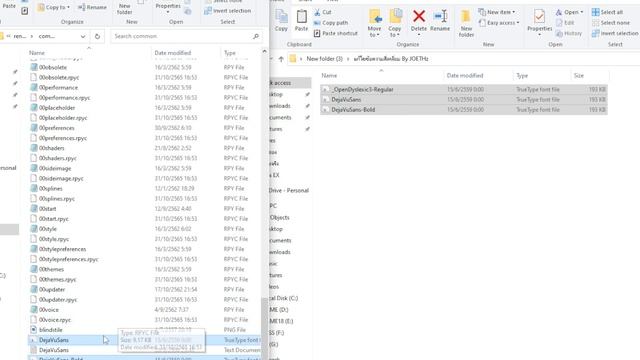Screen dimensions: 640x360
Task: Sort by Name column in left window
Action: point(89,53)
